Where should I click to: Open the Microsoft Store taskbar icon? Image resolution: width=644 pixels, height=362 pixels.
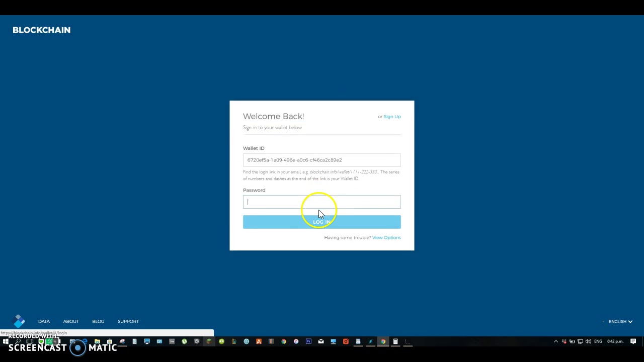[x=109, y=341]
